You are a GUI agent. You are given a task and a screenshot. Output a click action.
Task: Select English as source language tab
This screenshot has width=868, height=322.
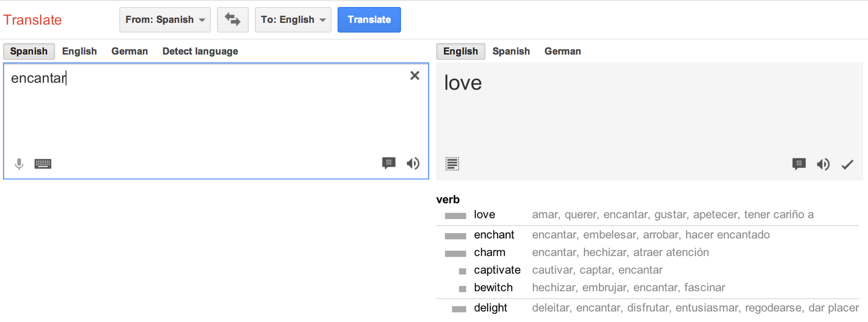tap(79, 51)
